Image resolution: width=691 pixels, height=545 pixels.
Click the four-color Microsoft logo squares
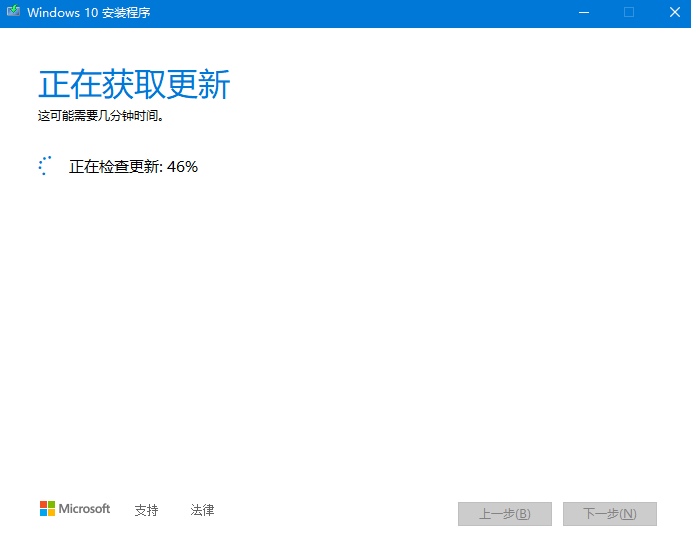pos(47,509)
